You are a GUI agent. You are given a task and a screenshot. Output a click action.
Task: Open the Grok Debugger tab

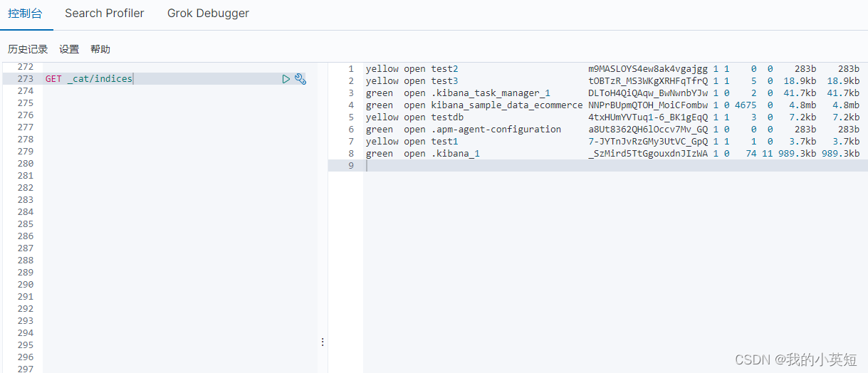pyautogui.click(x=208, y=14)
